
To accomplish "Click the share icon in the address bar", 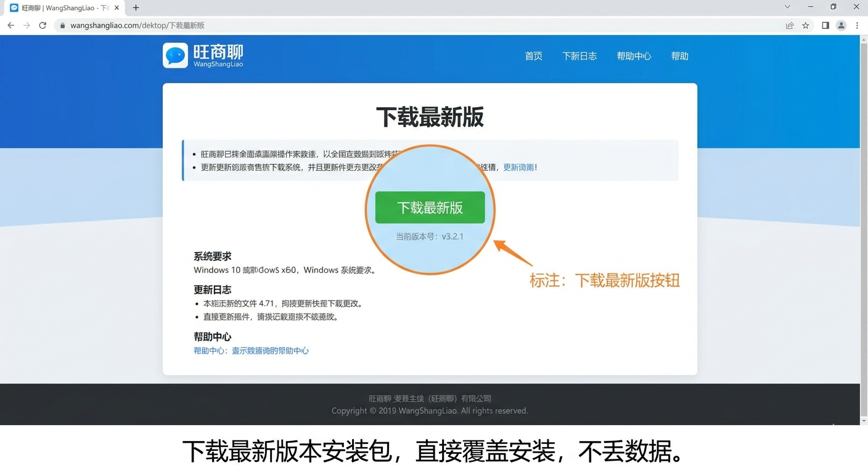I will pyautogui.click(x=790, y=25).
